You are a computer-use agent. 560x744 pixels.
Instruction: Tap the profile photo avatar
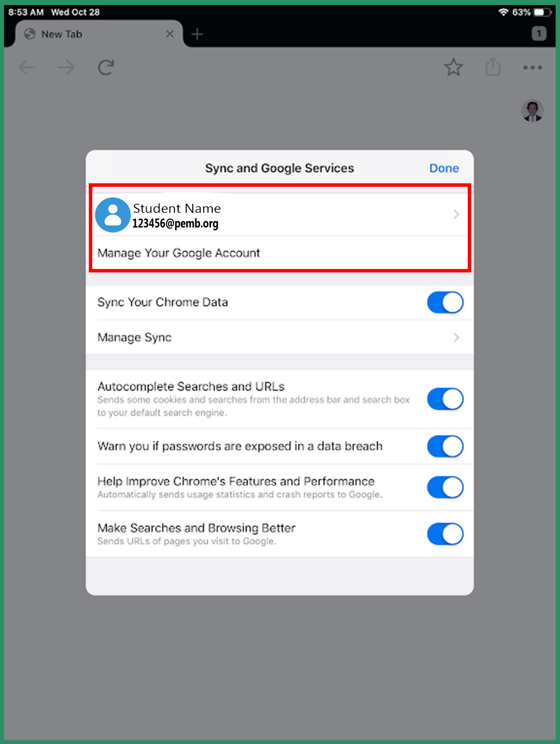(x=532, y=111)
